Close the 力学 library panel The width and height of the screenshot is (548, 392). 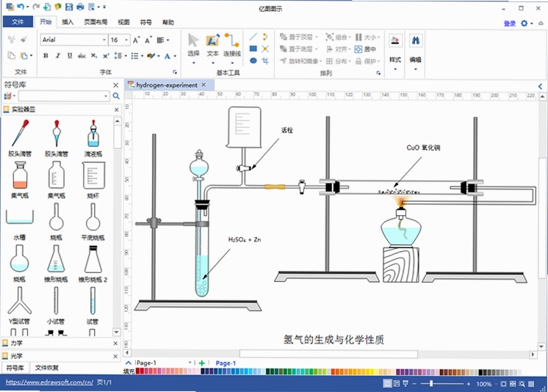tap(115, 344)
